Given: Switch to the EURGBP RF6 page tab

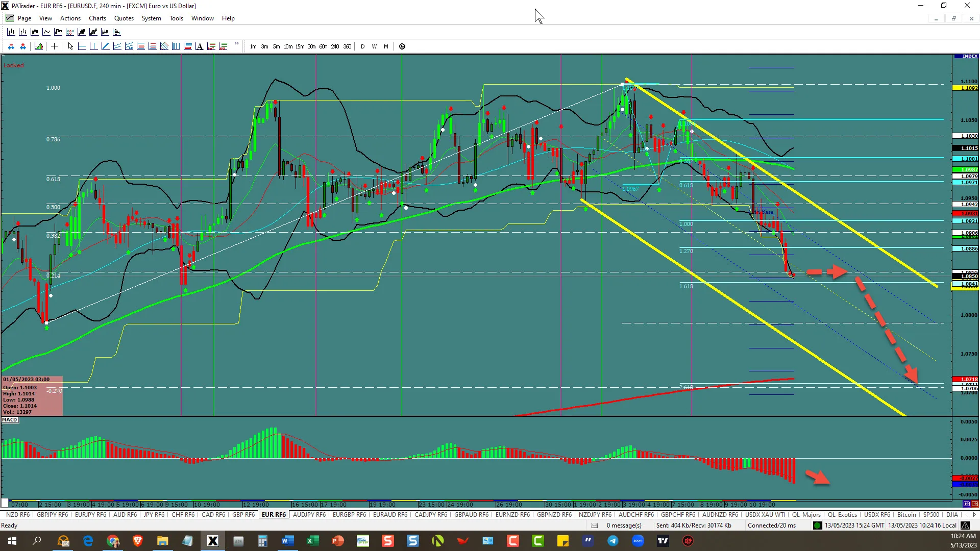Looking at the screenshot, I should click(349, 515).
